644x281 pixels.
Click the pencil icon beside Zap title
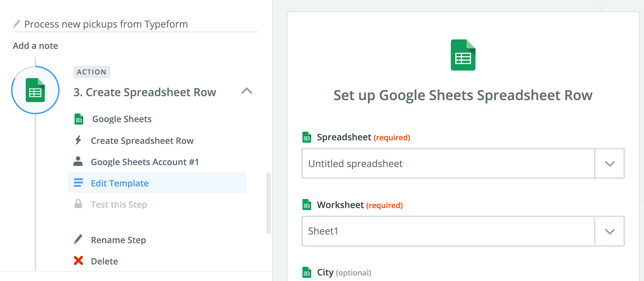17,24
